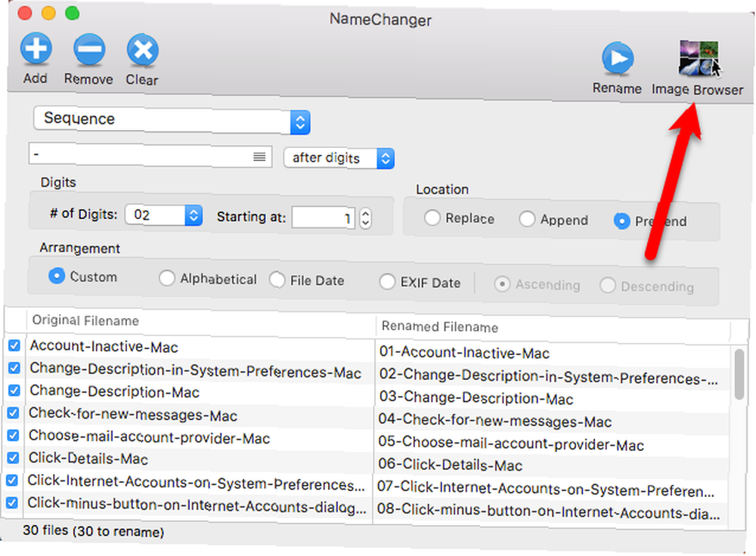Minimize the NameChanger window
The height and width of the screenshot is (556, 756).
(x=48, y=13)
